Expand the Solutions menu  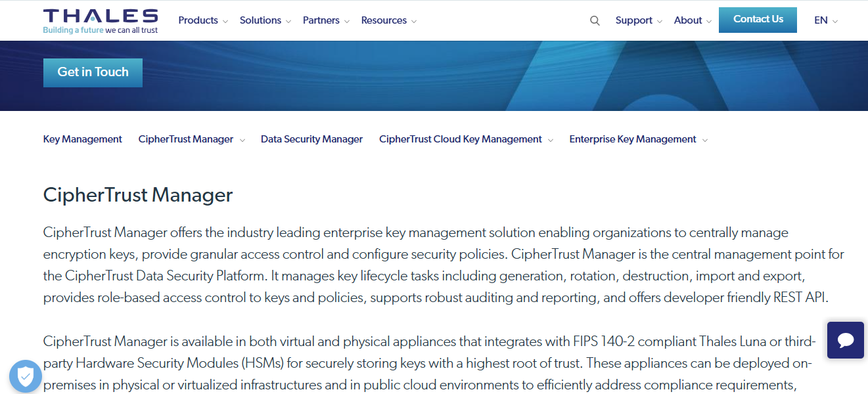pos(265,20)
